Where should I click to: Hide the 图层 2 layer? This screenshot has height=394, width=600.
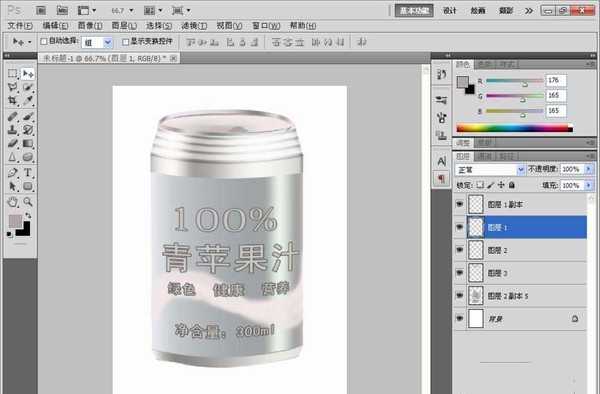(x=460, y=250)
